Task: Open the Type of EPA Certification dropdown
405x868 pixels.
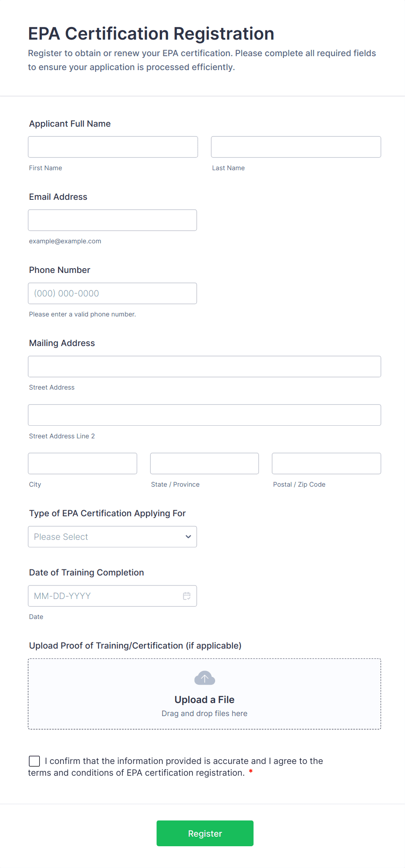Action: click(x=112, y=537)
